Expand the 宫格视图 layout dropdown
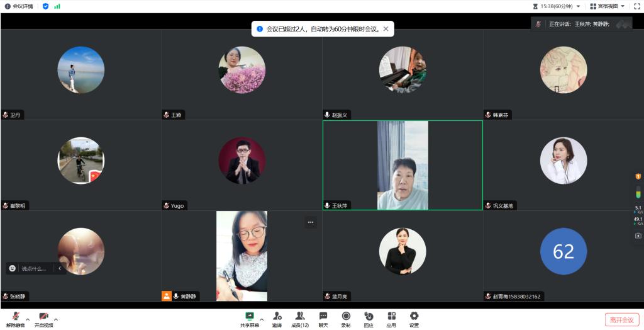 (623, 6)
